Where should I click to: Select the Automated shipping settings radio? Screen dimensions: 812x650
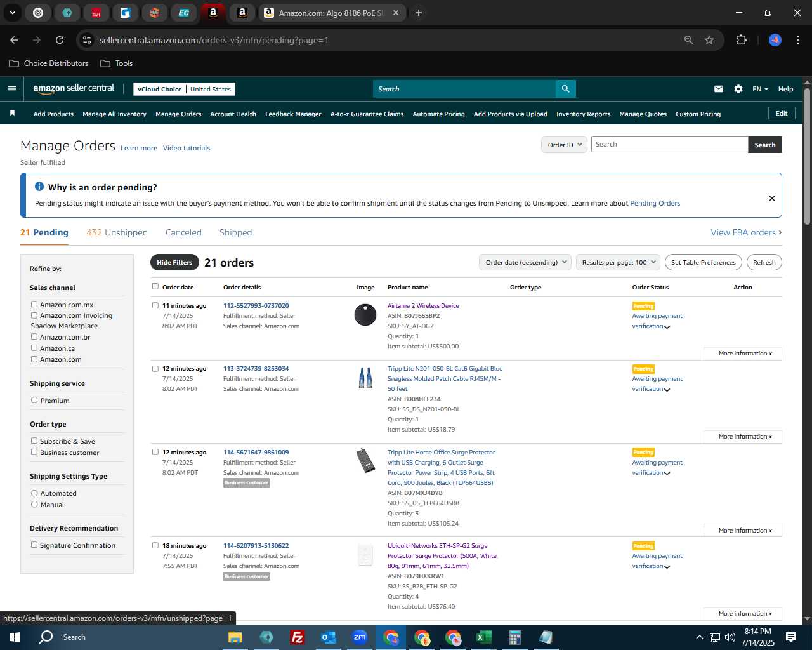click(34, 493)
